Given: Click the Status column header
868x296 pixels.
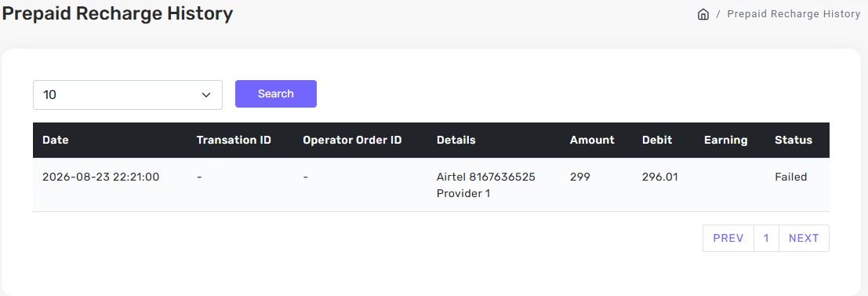Looking at the screenshot, I should 794,141.
